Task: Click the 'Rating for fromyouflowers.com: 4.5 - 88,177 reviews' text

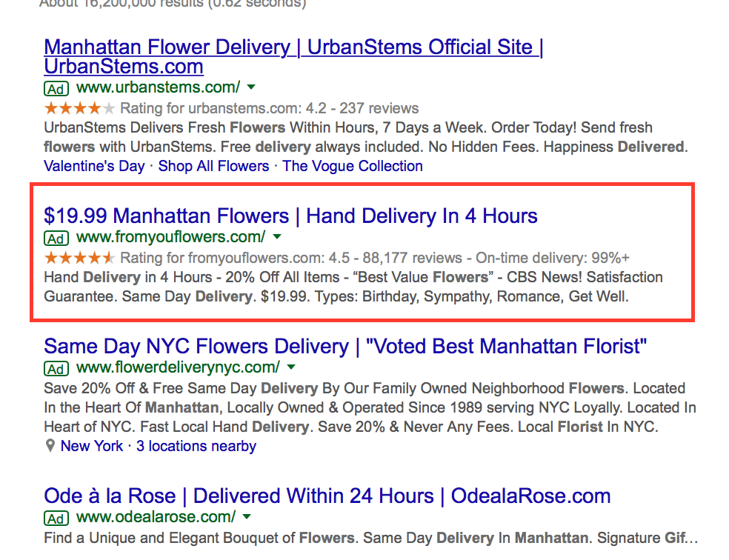Action: click(x=291, y=258)
